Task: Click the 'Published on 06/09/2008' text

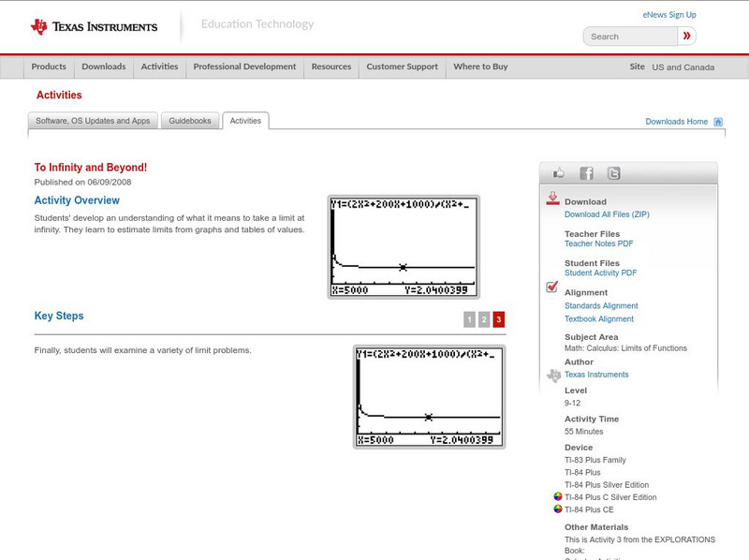Action: [82, 182]
